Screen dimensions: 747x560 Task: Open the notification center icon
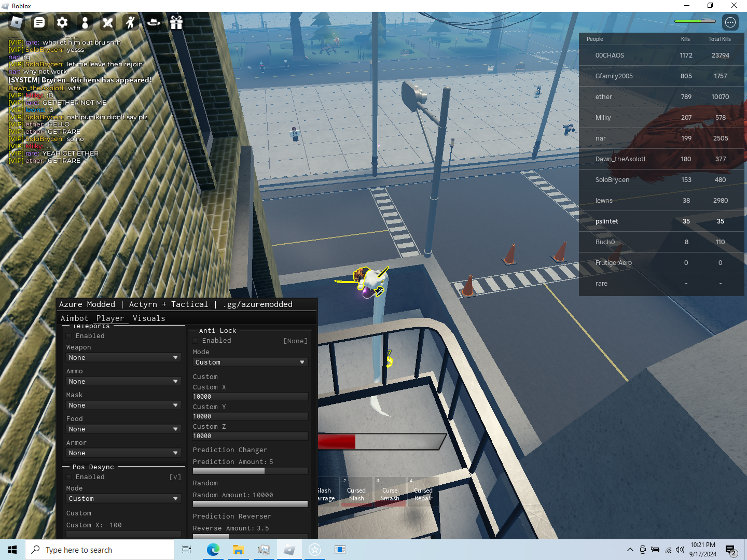731,550
